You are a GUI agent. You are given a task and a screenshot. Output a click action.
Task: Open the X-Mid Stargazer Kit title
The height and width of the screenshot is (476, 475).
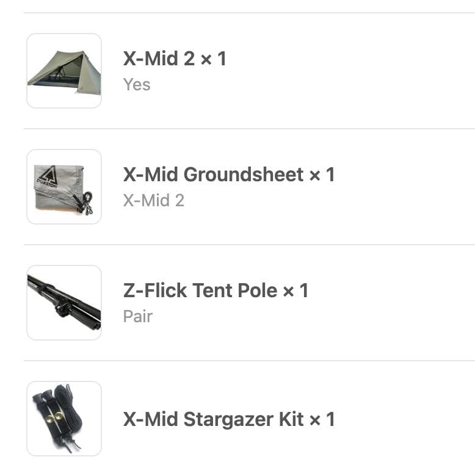click(213, 419)
